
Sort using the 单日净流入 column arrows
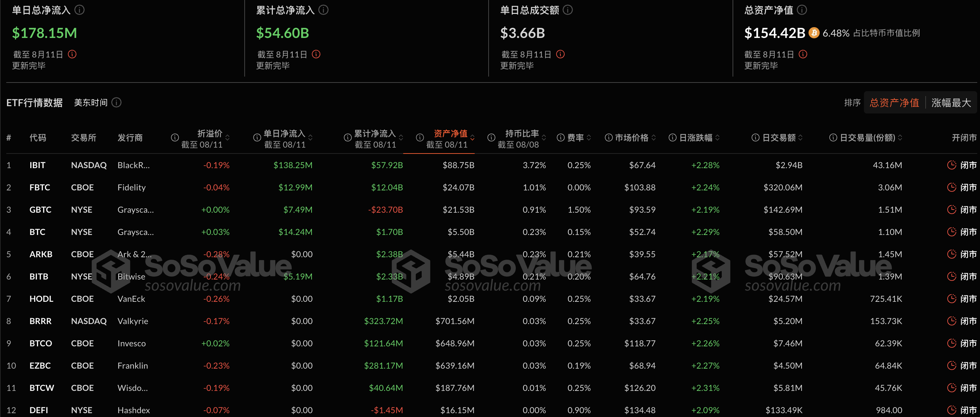coord(310,137)
